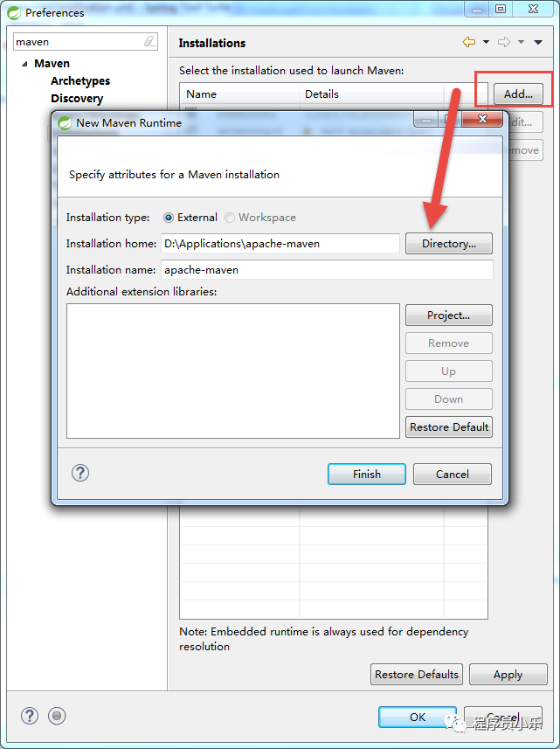Image resolution: width=560 pixels, height=749 pixels.
Task: Click the back navigation arrow icon
Action: [469, 42]
